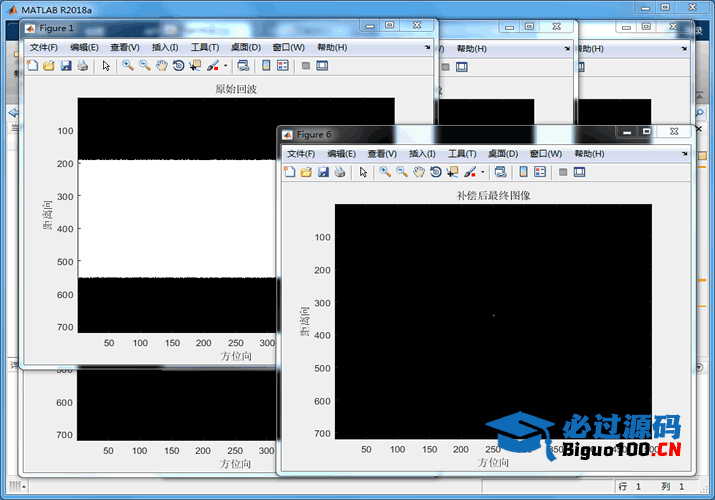Click Open File icon in Figure 6 toolbar
Viewport: 715px width, 500px height.
coord(306,172)
